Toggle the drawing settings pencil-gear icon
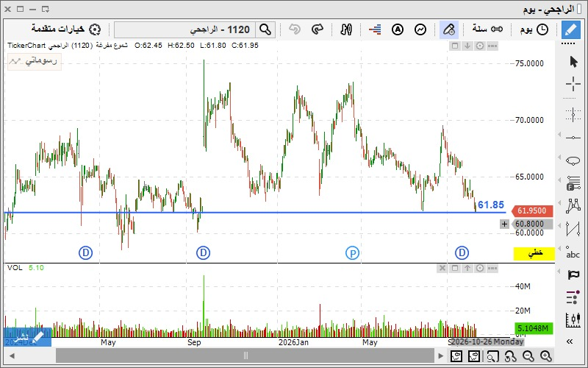 click(448, 29)
